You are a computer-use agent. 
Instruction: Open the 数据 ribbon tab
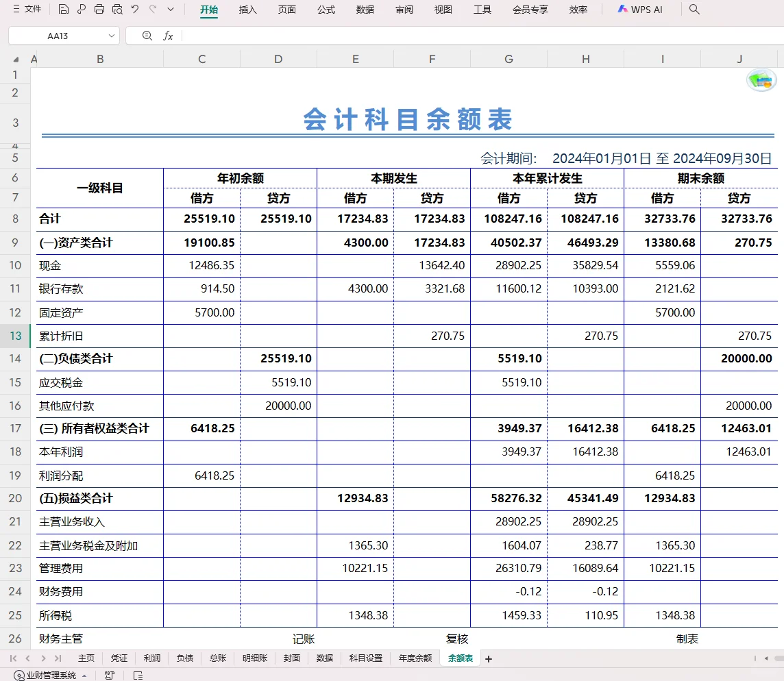click(x=365, y=10)
